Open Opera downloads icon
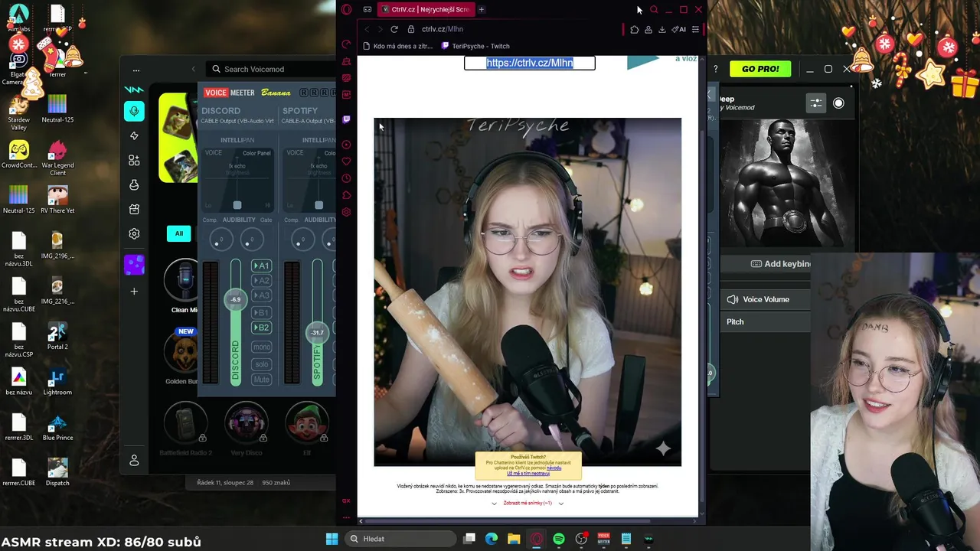 [662, 30]
